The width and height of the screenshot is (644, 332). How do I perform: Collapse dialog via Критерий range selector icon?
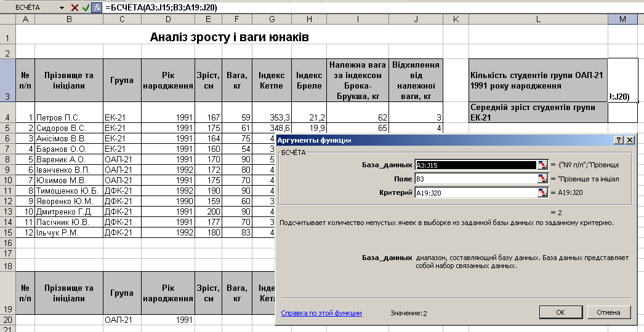tap(542, 193)
